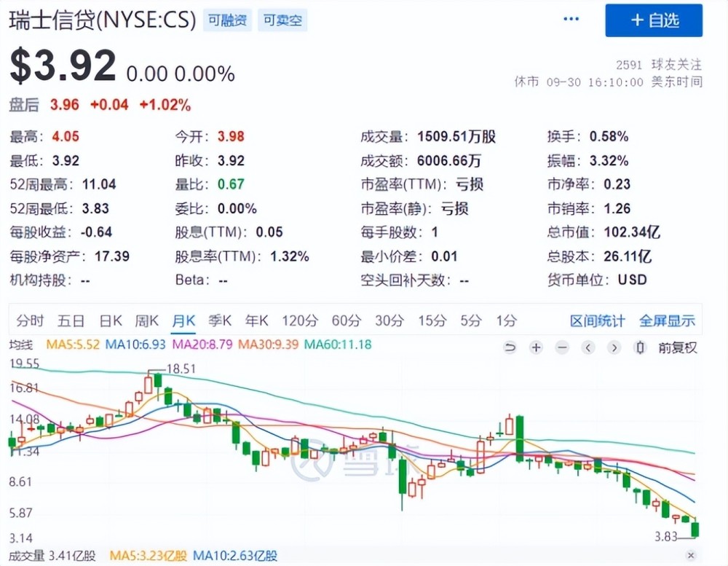Open the 前复权 adjustment dropdown
Viewport: 728px width, 566px height.
(x=677, y=347)
